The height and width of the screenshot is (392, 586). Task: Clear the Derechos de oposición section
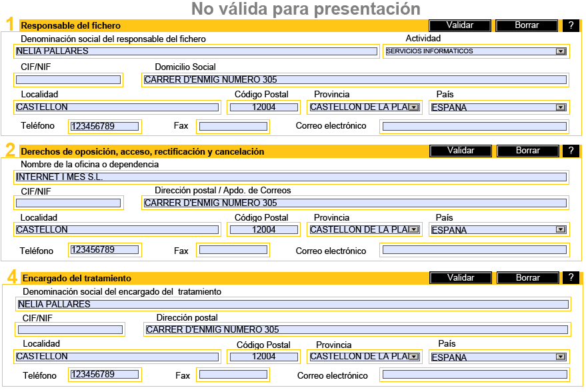pyautogui.click(x=528, y=151)
